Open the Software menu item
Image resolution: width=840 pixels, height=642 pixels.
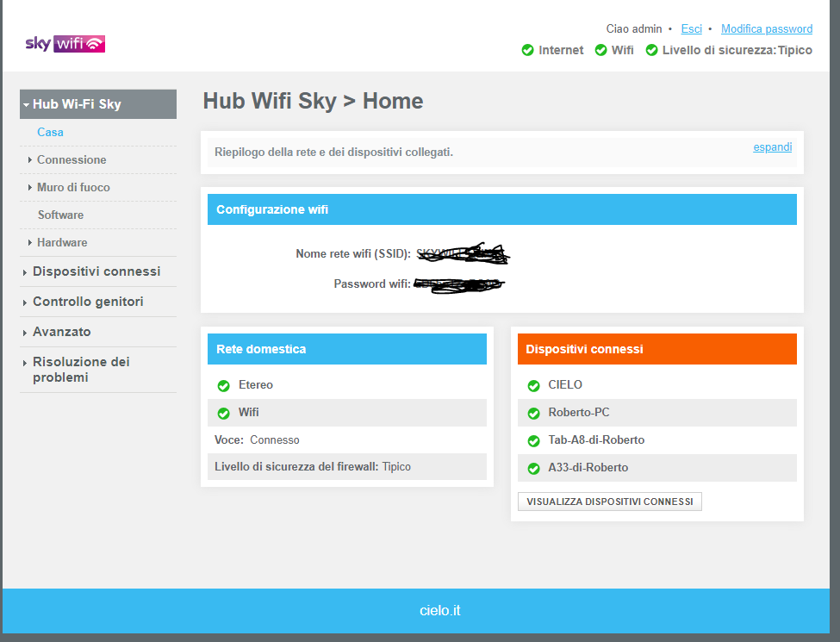click(60, 215)
